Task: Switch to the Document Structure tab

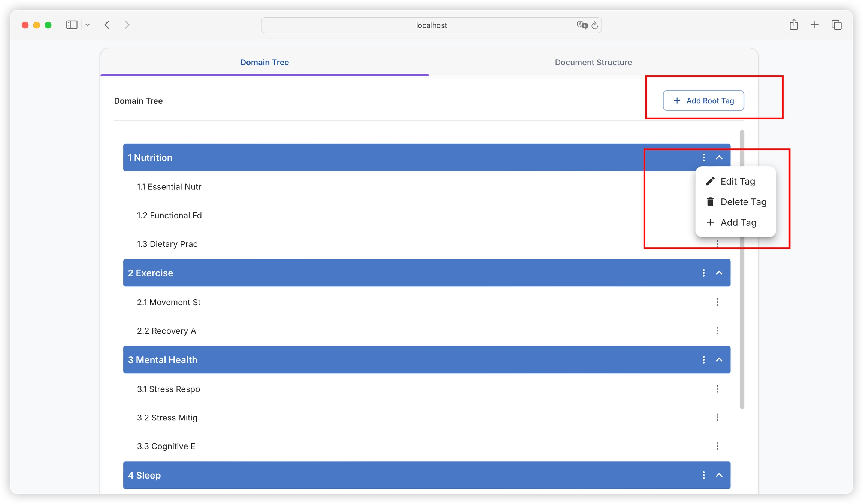Action: (593, 63)
